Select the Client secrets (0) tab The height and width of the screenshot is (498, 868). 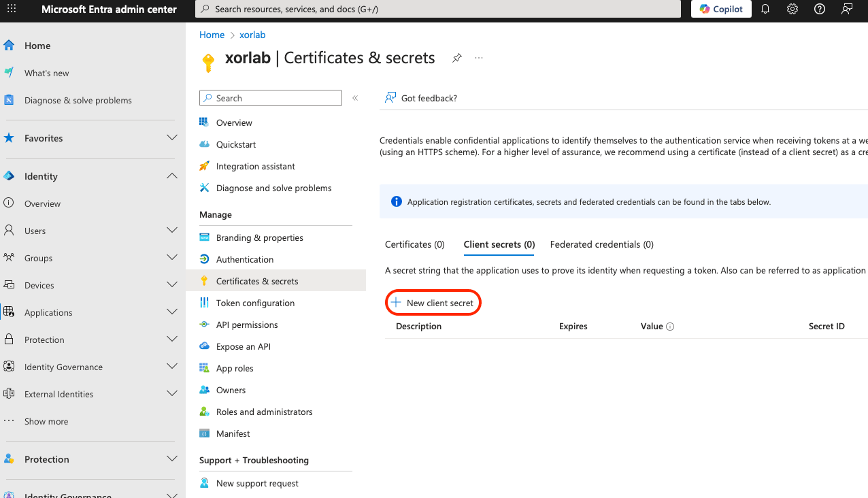pyautogui.click(x=499, y=244)
